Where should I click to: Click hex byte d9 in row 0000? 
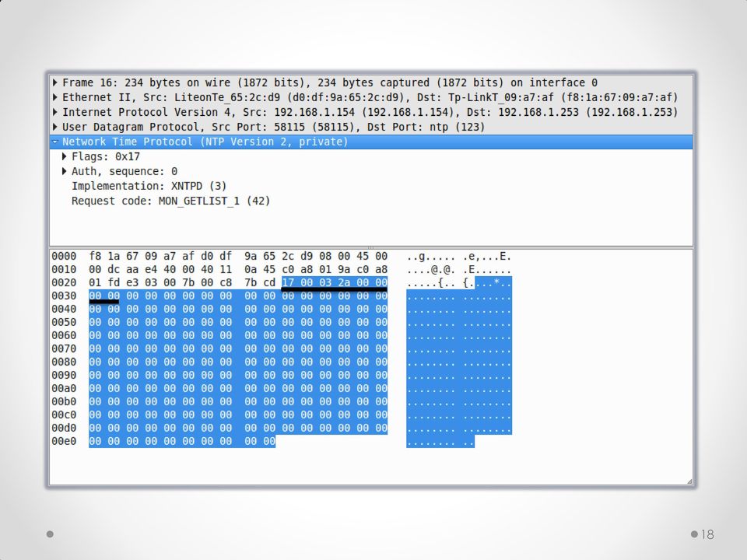[x=307, y=256]
